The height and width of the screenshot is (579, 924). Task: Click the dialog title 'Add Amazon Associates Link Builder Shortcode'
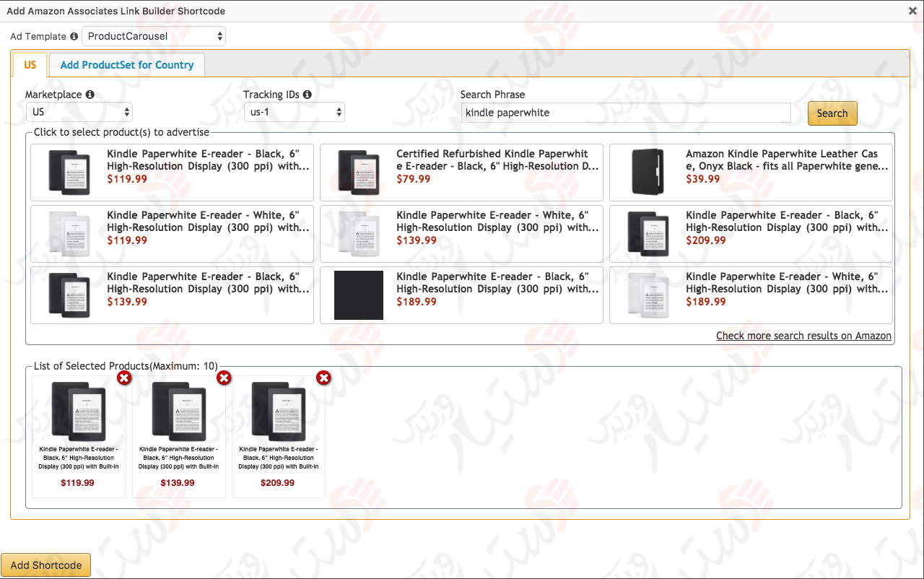point(115,11)
